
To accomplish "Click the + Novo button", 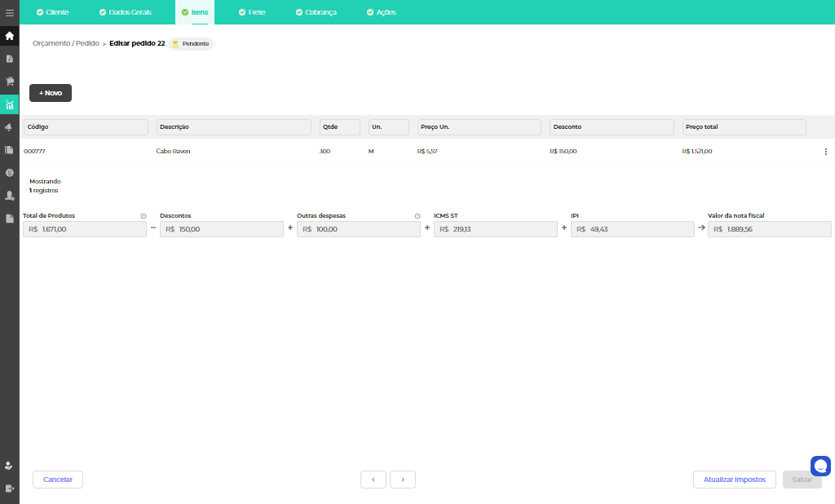I will [51, 93].
